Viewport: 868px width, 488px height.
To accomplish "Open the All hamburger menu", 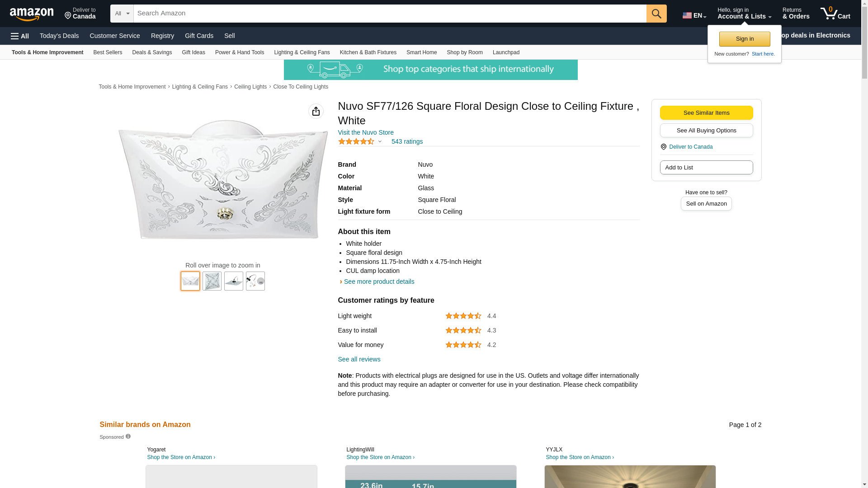I will 20,36.
